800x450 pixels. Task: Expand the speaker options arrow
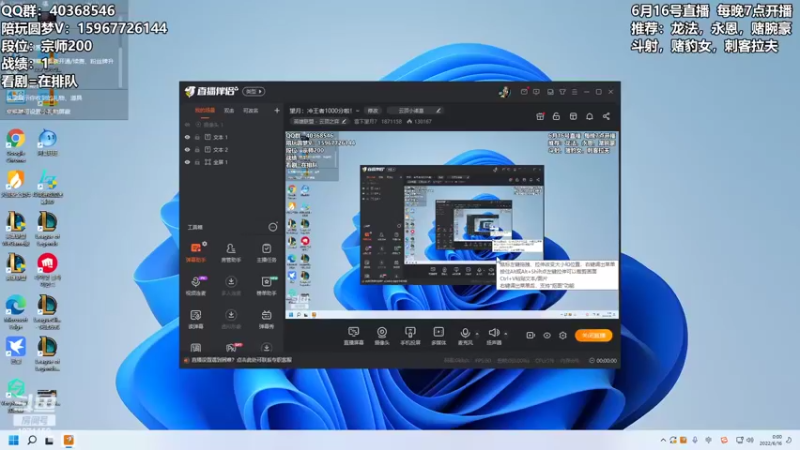pos(506,334)
